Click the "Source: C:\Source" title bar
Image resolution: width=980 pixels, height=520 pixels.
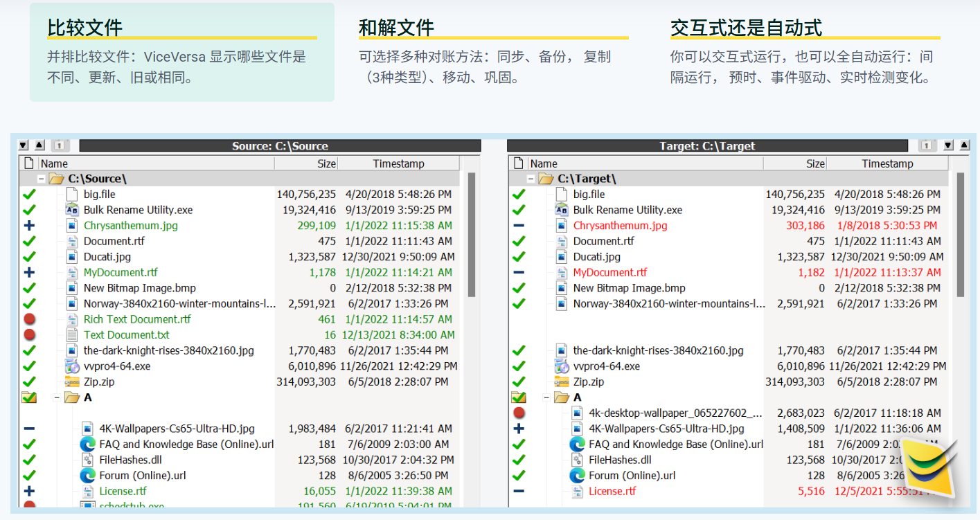tap(280, 146)
